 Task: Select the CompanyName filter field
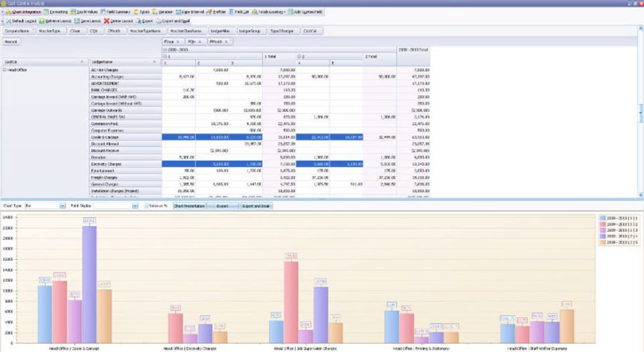click(x=18, y=31)
